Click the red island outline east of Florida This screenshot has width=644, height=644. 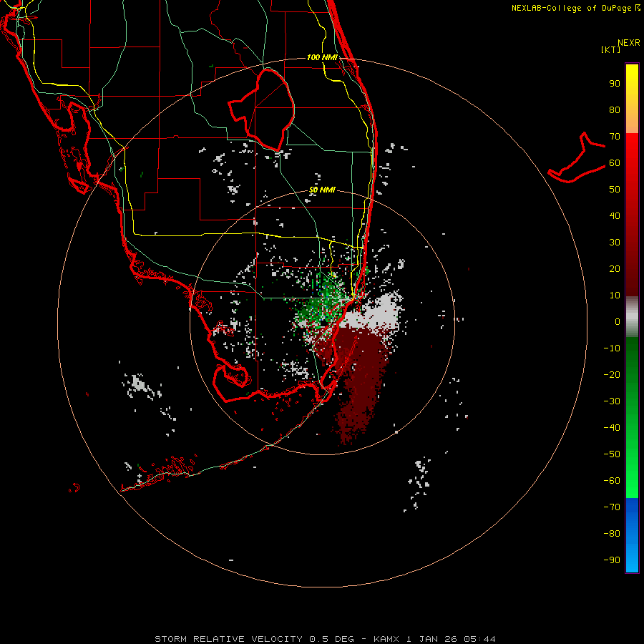577,158
